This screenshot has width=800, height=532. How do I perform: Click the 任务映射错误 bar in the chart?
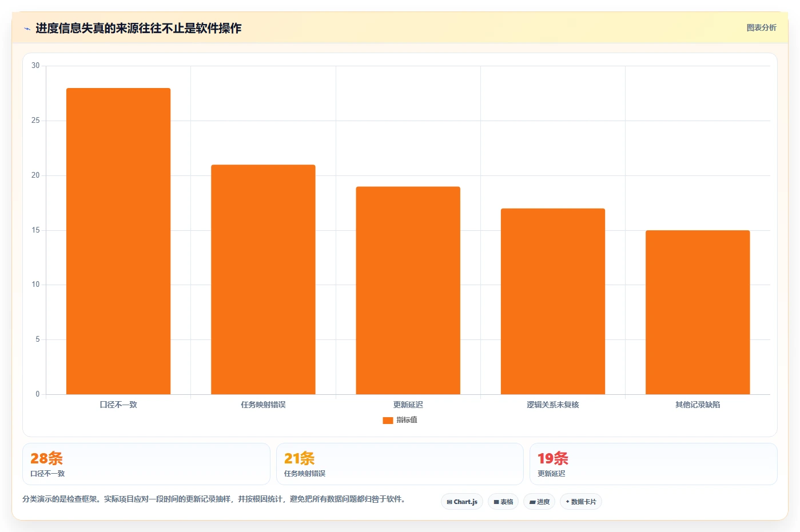point(263,279)
